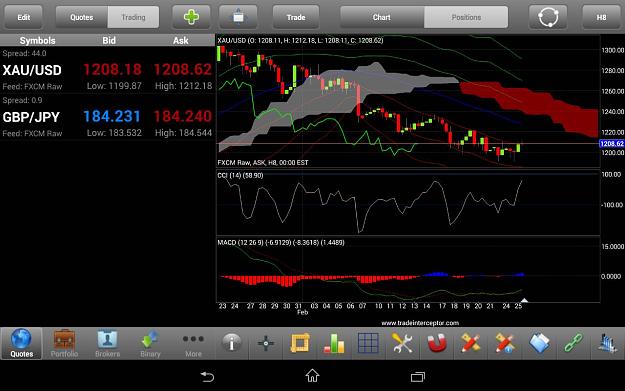625x391 pixels.
Task: Click the circular sync refresh icon button
Action: pyautogui.click(x=548, y=17)
